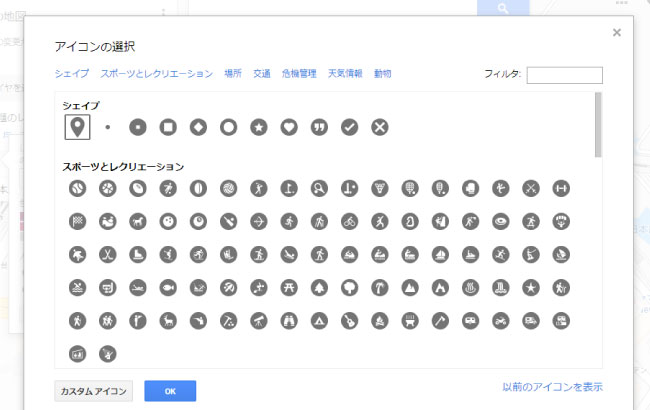Choose the star shape icon
Image resolution: width=650 pixels, height=410 pixels.
pos(259,127)
